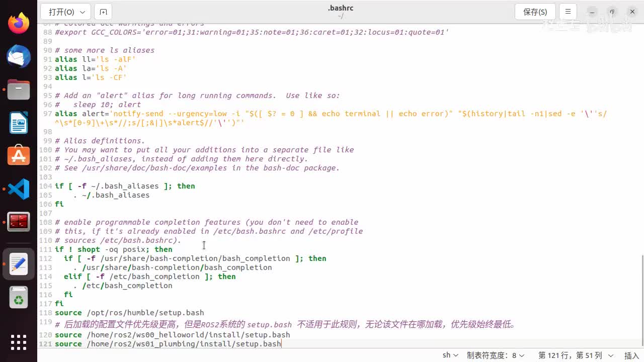Click the alias ll='ls -alF' line

click(95, 59)
